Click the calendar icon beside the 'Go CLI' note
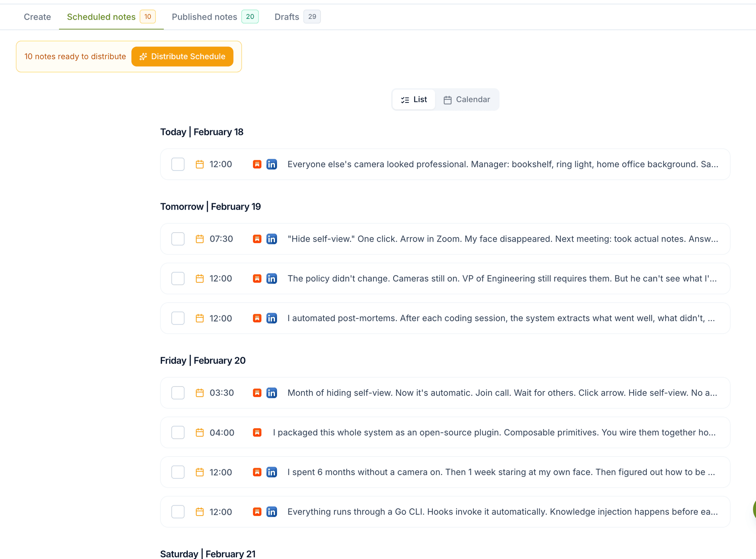The image size is (756, 559). tap(200, 511)
